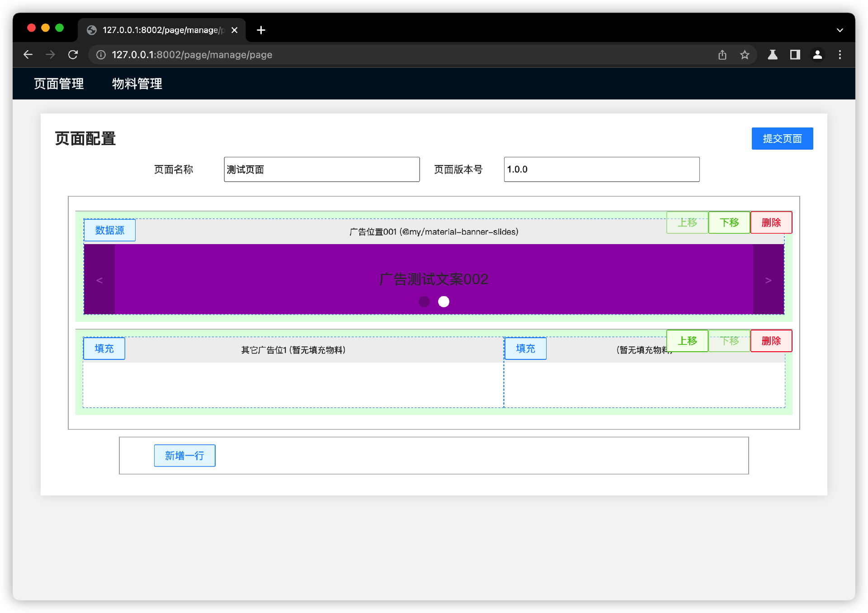The height and width of the screenshot is (613, 868).
Task: Open the Chrome three-dot menu
Action: pos(840,55)
